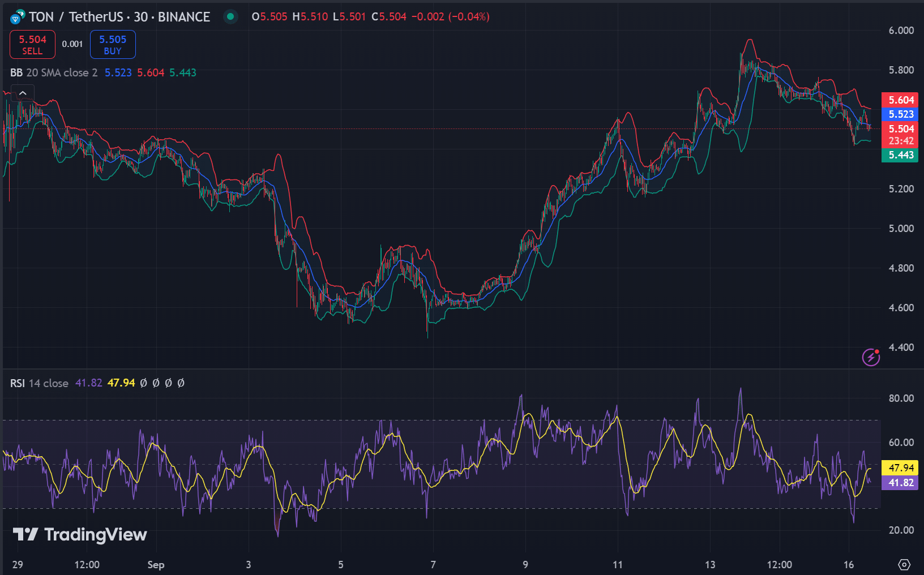Click the green market status dot
The image size is (924, 575).
pyautogui.click(x=230, y=16)
